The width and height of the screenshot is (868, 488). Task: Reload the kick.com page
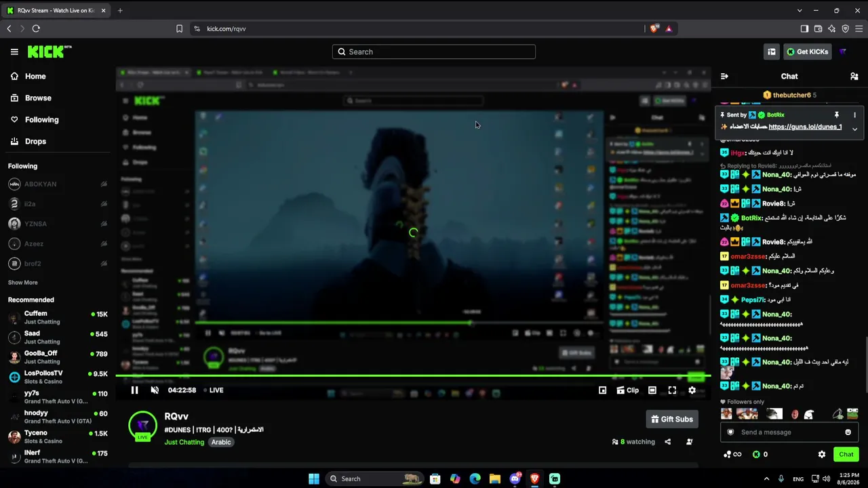tap(36, 28)
